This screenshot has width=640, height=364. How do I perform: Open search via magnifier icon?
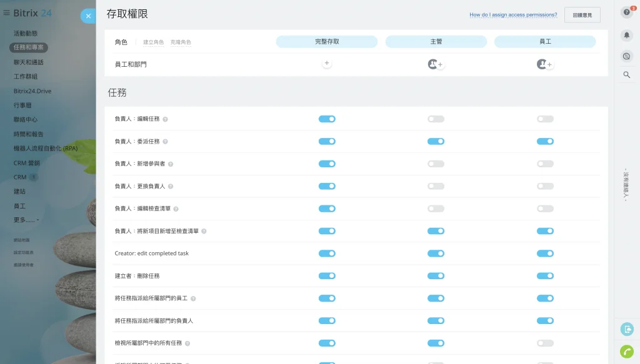[627, 75]
